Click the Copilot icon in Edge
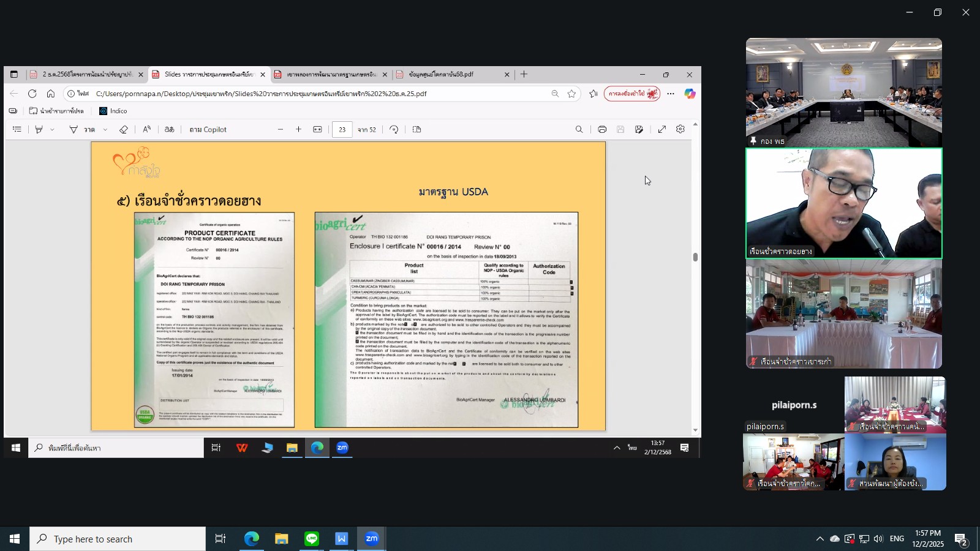This screenshot has width=980, height=551. (x=690, y=94)
